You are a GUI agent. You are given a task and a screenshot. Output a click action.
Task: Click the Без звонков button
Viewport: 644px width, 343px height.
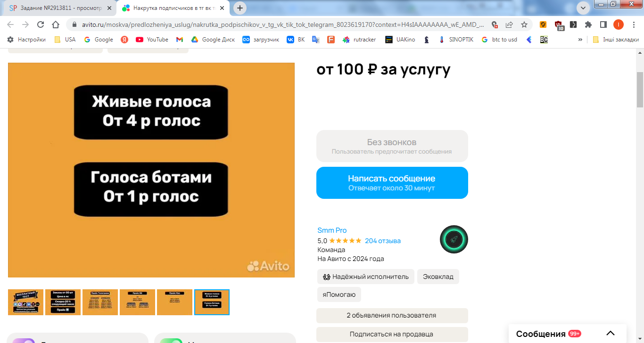point(392,146)
